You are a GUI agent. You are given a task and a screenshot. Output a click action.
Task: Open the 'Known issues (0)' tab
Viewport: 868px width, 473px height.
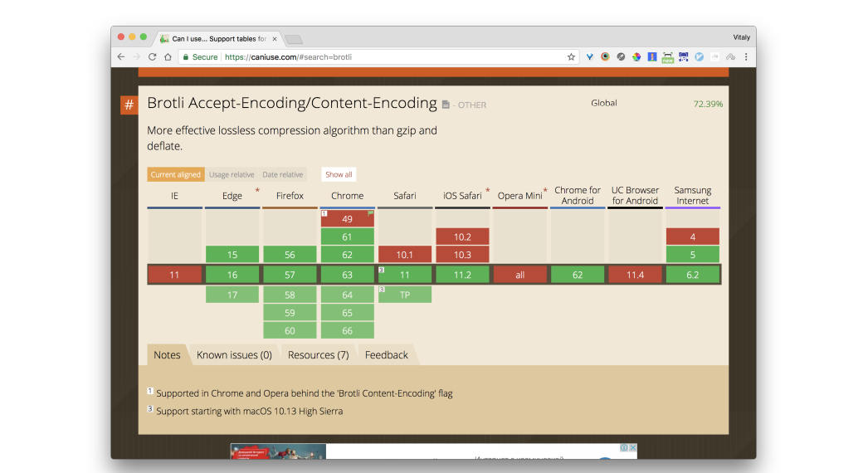pyautogui.click(x=234, y=355)
